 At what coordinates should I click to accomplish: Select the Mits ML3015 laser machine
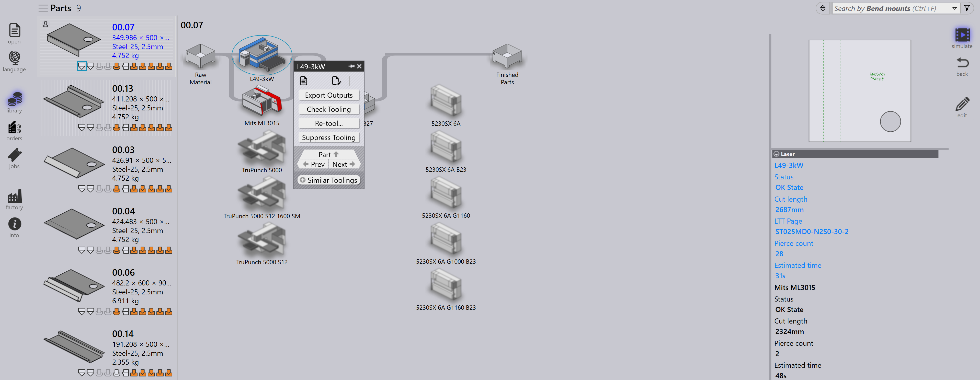point(262,100)
